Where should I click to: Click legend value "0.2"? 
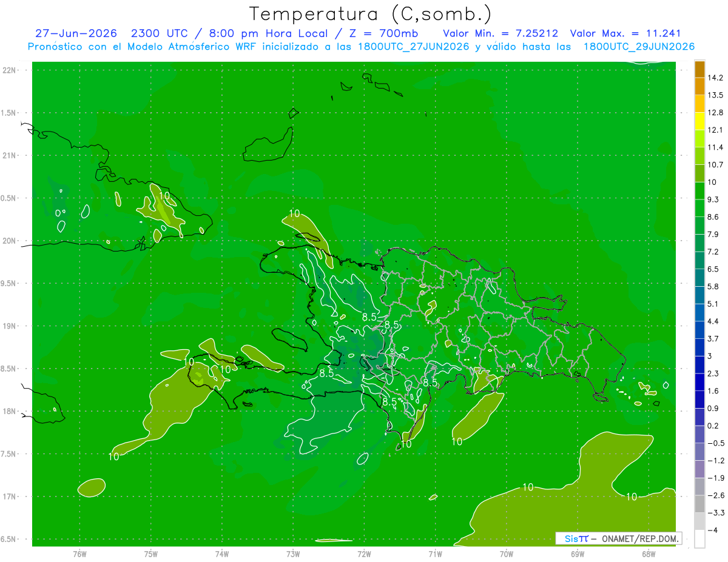(714, 426)
